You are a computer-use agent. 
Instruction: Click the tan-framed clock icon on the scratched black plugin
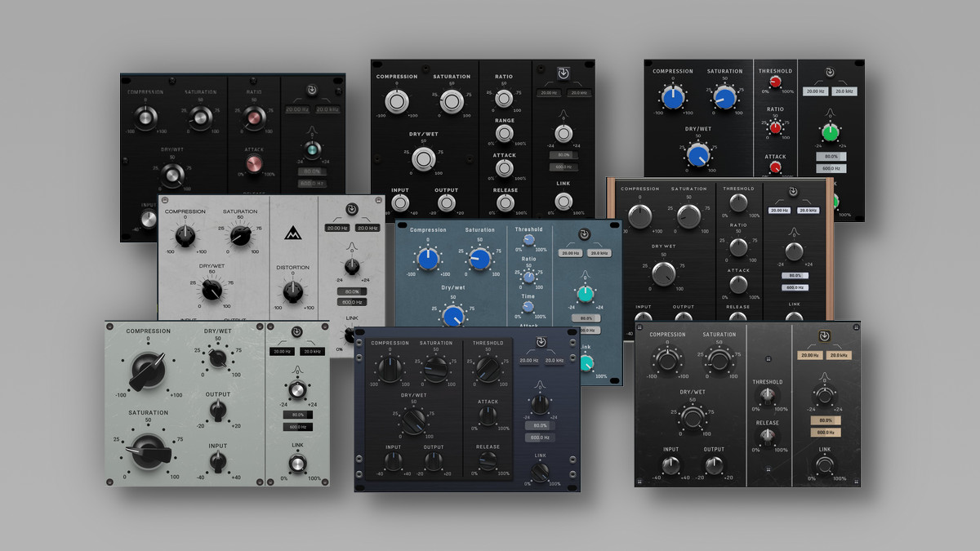pos(825,336)
